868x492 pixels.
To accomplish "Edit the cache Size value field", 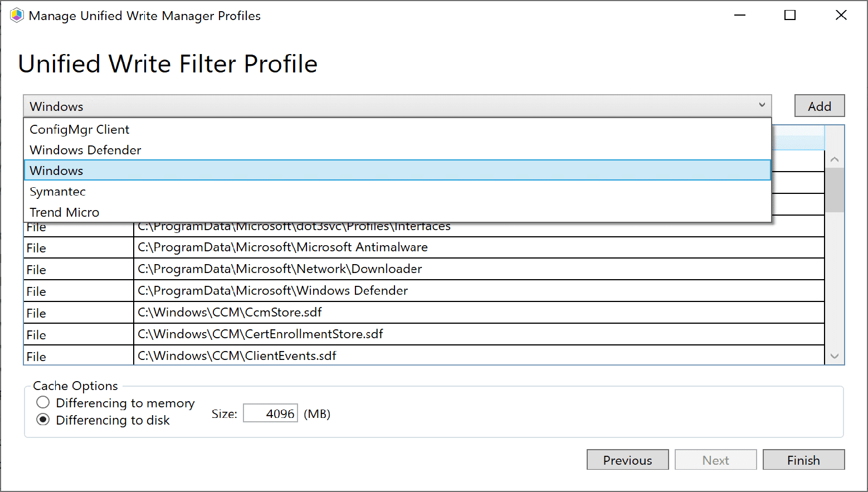I will 270,413.
